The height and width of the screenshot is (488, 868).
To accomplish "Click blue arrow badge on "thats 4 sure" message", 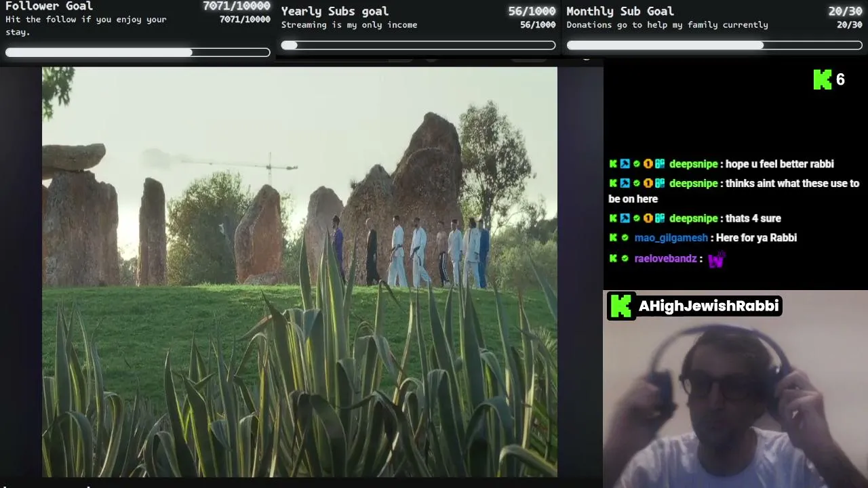I will point(625,218).
